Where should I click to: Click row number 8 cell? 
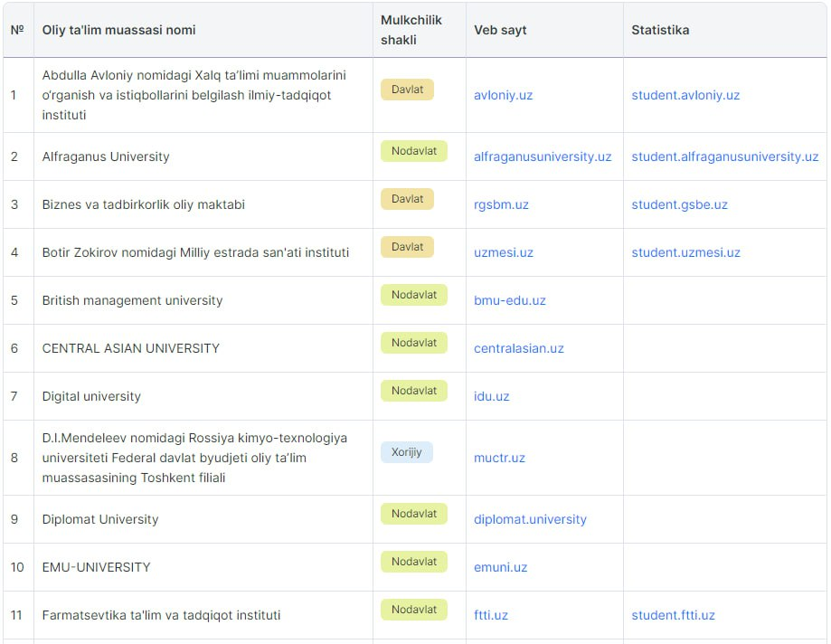coord(18,458)
